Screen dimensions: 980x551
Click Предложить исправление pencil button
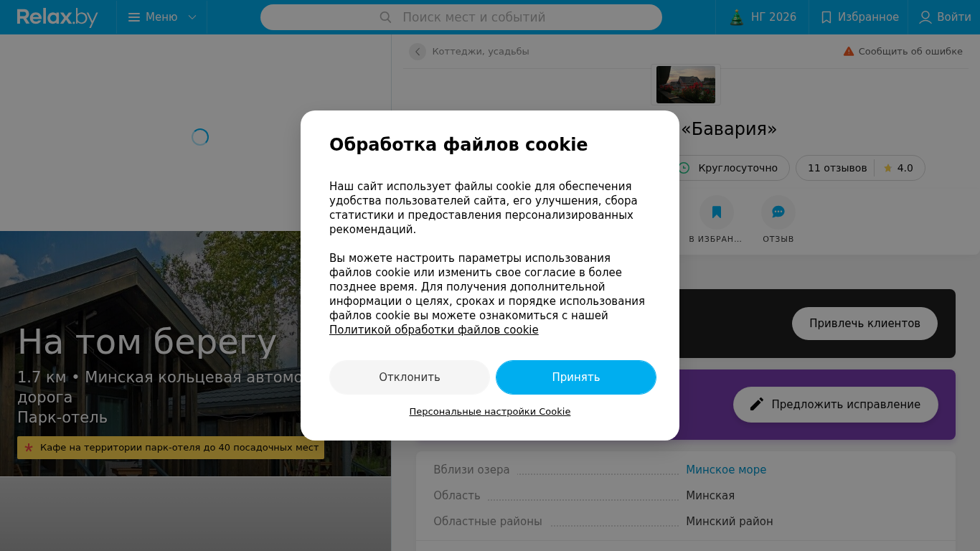[836, 405]
